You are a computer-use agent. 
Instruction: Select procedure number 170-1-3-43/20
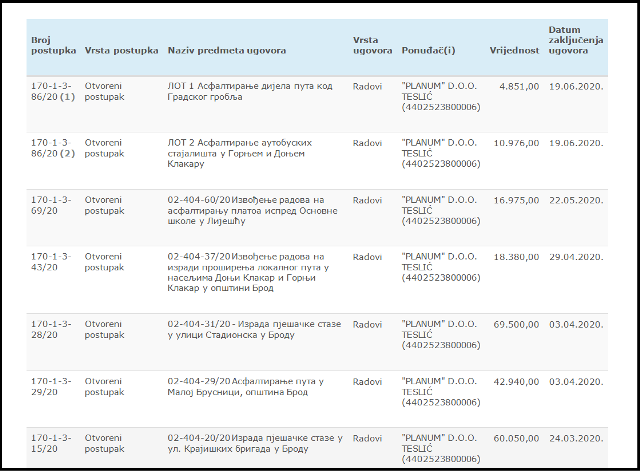click(51, 262)
